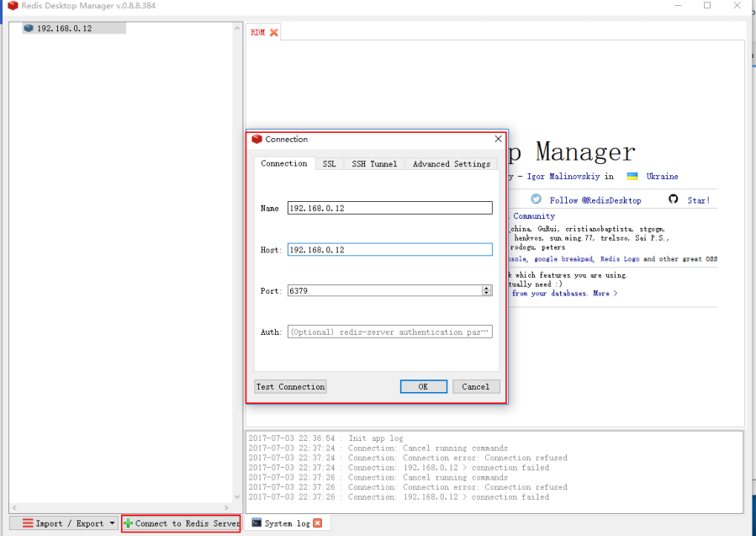Open the Import / Export dropdown button
The height and width of the screenshot is (536, 756).
(64, 523)
